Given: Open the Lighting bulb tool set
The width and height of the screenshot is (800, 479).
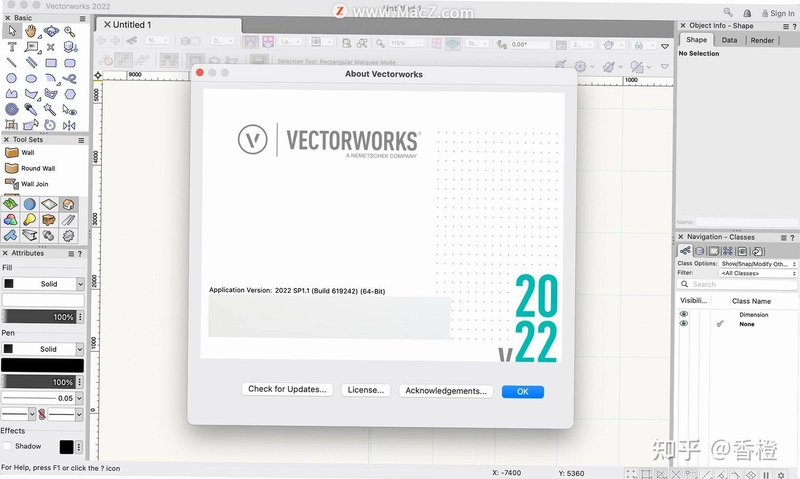Looking at the screenshot, I should click(x=30, y=220).
